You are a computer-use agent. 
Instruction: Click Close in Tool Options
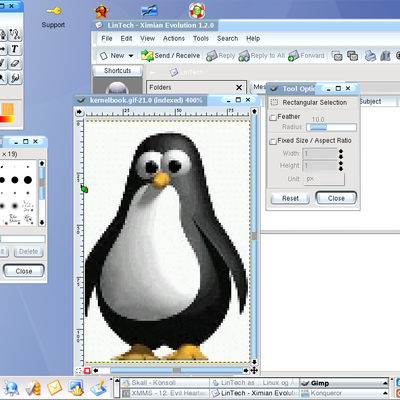tap(336, 198)
